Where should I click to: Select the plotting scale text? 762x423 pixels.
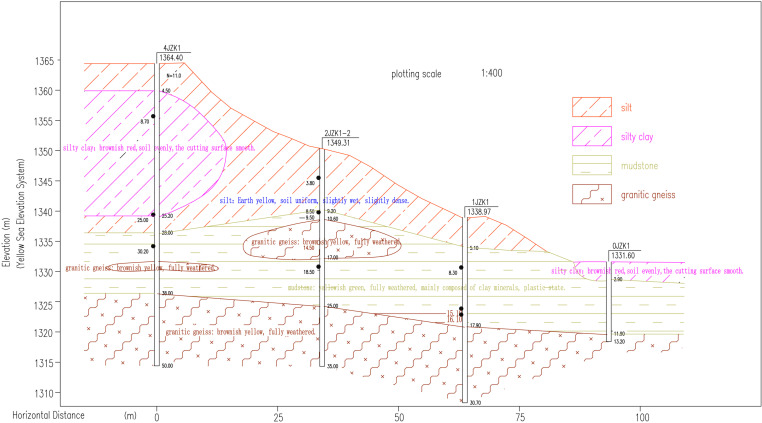416,74
